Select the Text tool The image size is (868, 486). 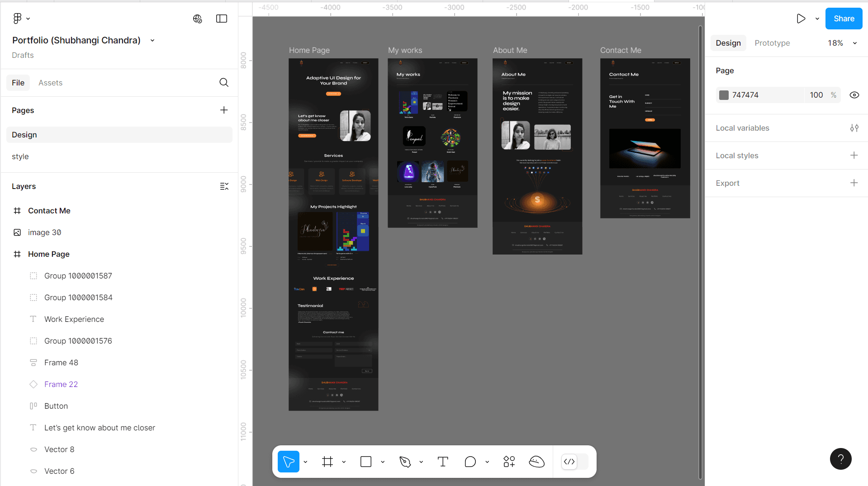[x=443, y=462]
